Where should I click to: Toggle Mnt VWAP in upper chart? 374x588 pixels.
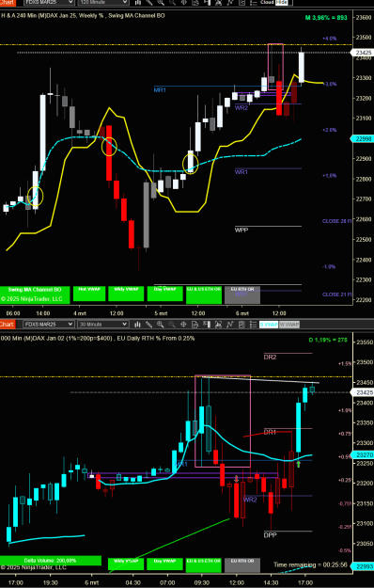pyautogui.click(x=89, y=294)
